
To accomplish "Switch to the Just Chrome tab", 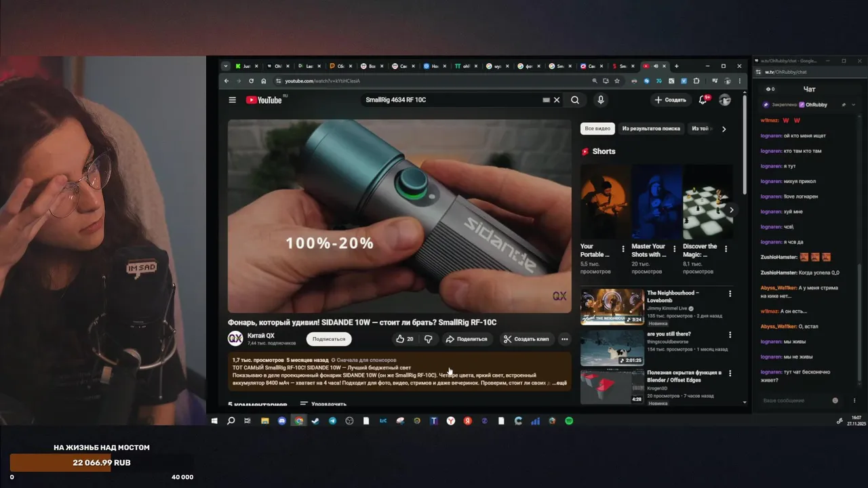I will [x=247, y=66].
